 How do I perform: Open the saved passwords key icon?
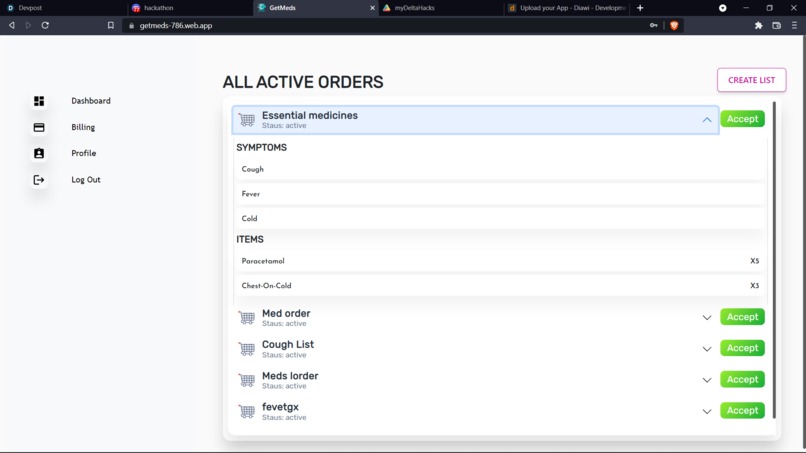pos(653,25)
